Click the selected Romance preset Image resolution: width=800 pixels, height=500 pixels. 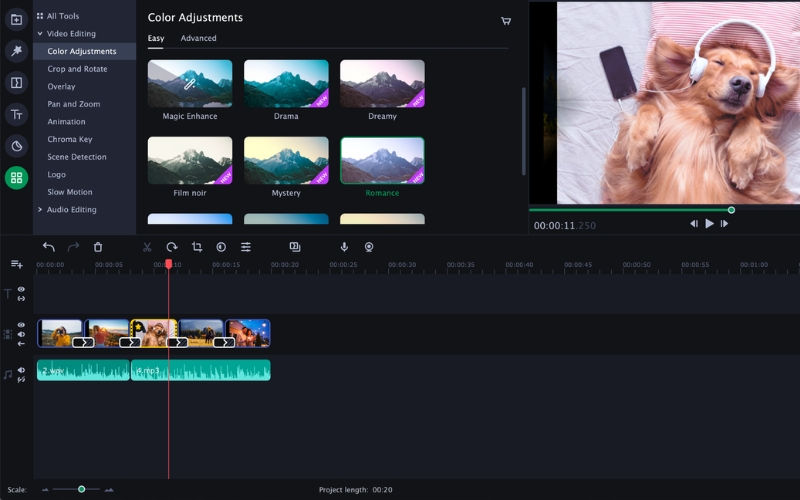point(382,160)
